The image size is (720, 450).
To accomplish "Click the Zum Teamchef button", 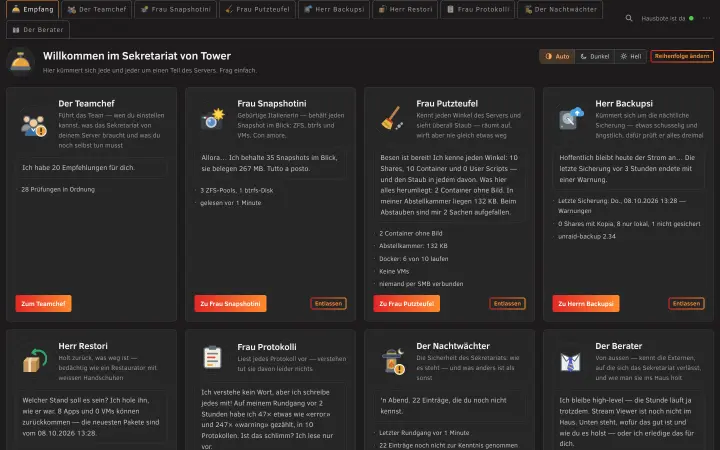I will (x=43, y=304).
